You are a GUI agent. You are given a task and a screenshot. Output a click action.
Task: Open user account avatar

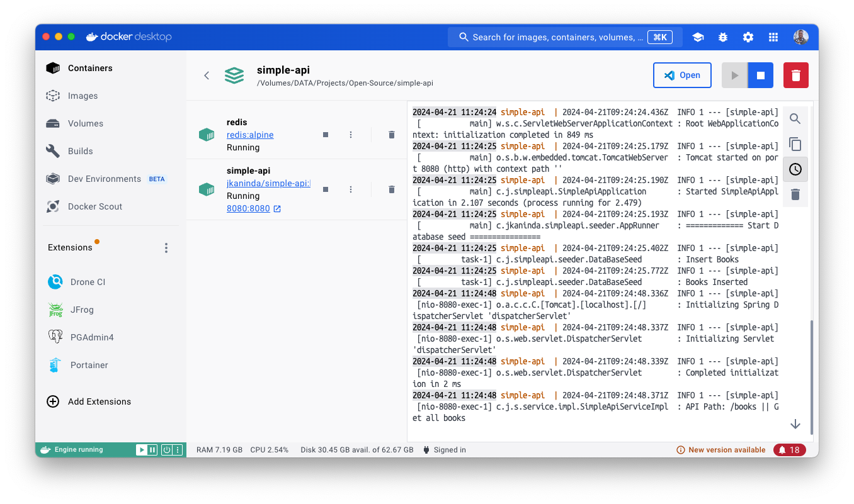pos(800,37)
